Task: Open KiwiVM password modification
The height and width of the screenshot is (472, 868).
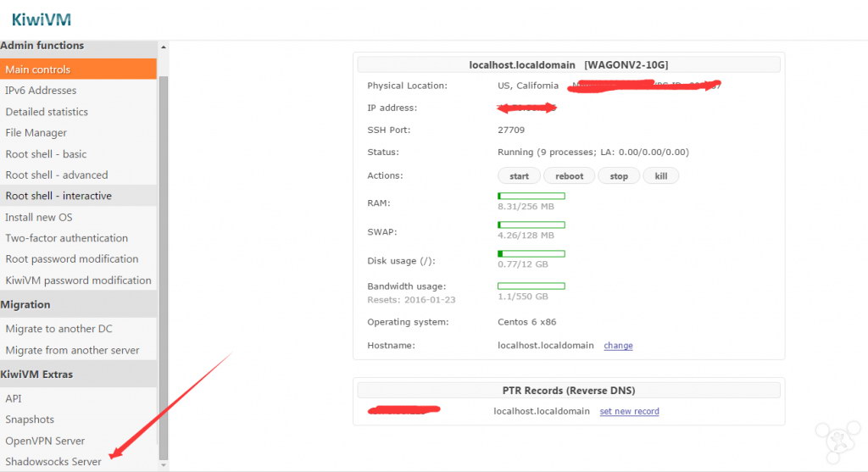Action: coord(78,280)
